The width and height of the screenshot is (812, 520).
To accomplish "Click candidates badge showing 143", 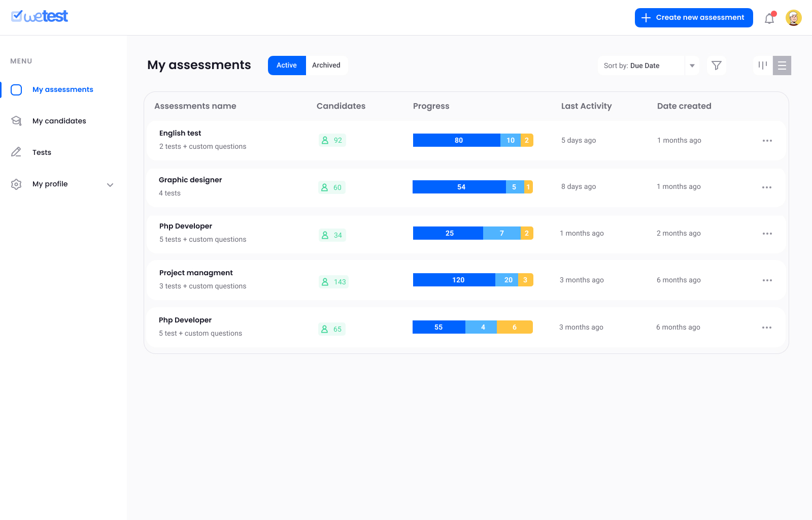I will pos(333,282).
